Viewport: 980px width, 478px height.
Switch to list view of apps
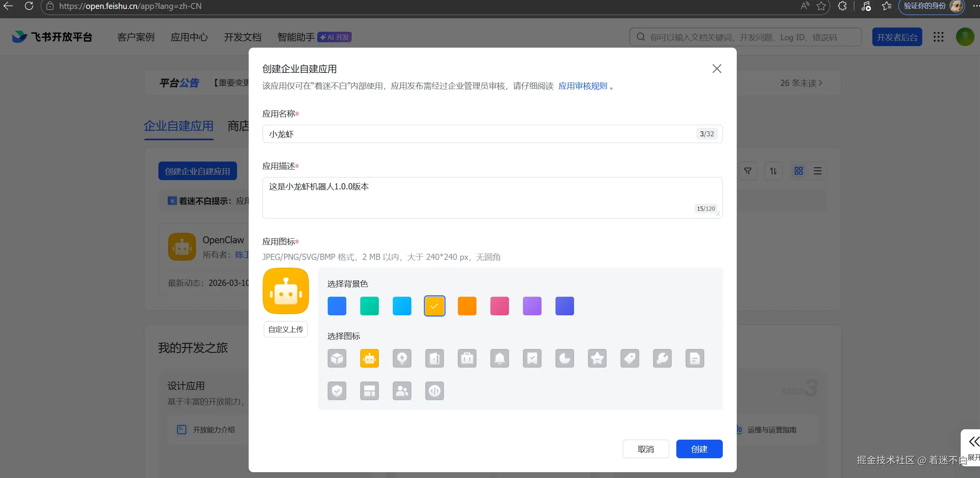click(817, 171)
